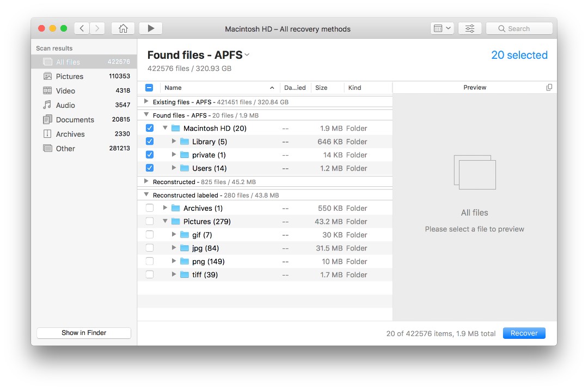Return to the home screen icon
This screenshot has height=390, width=588.
123,28
